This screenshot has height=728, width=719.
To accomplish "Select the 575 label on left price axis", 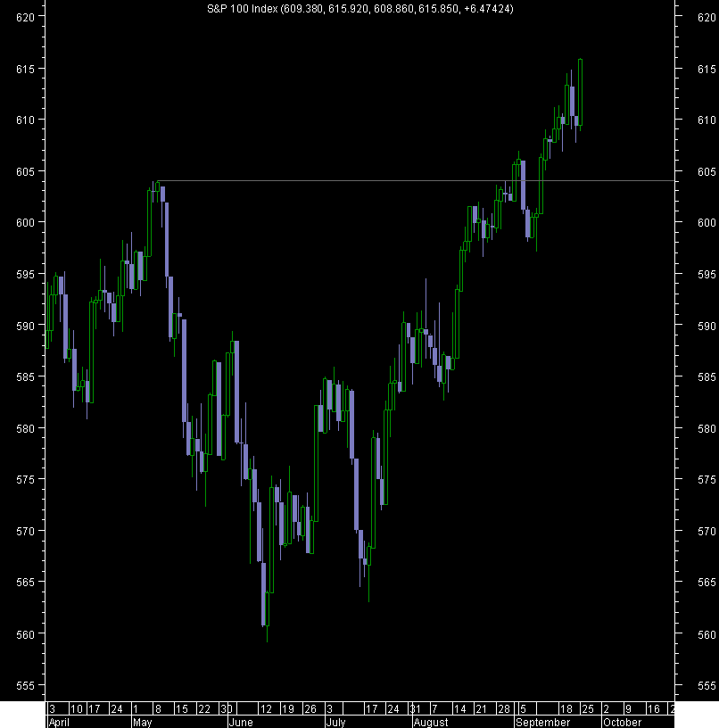I will (x=26, y=480).
